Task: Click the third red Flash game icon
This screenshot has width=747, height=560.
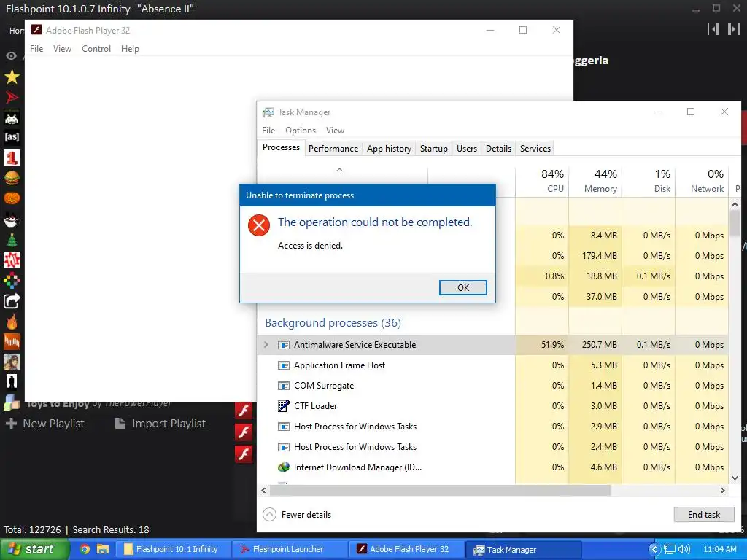Action: click(x=244, y=454)
